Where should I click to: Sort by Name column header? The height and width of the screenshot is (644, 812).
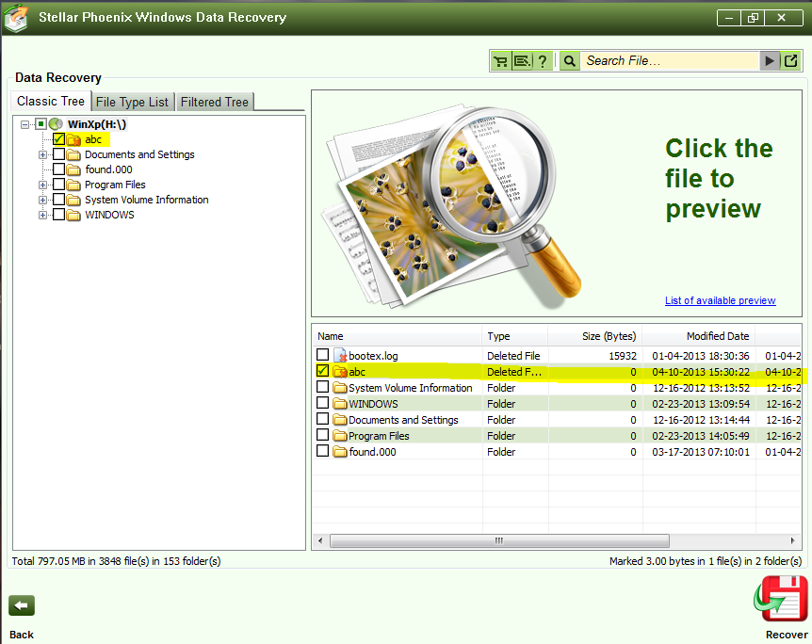coord(398,336)
